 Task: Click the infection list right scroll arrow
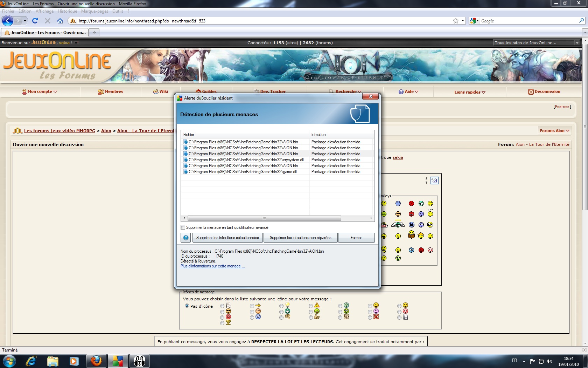(x=371, y=218)
